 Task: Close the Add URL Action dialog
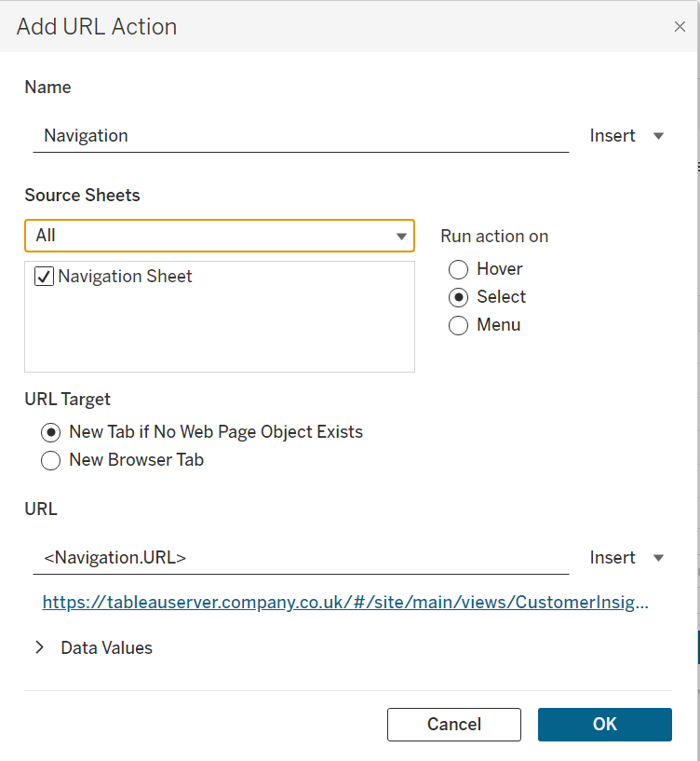pos(680,27)
